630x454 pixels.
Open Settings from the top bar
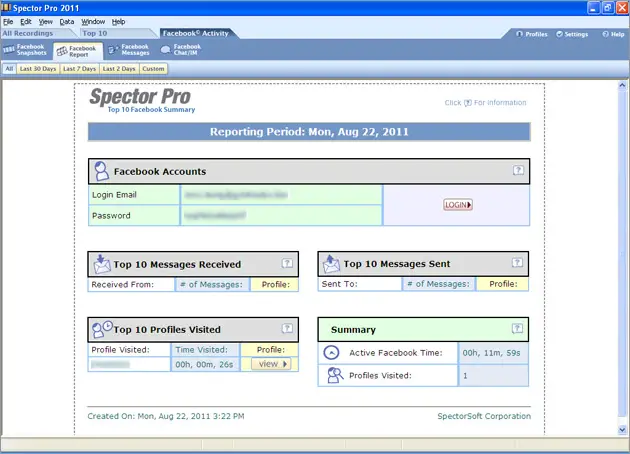[x=572, y=34]
